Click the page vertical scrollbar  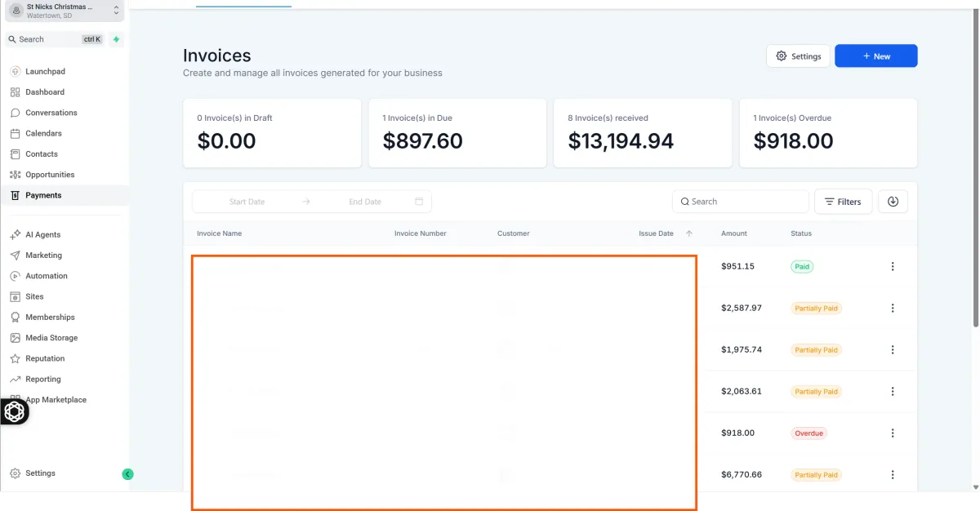(x=976, y=163)
